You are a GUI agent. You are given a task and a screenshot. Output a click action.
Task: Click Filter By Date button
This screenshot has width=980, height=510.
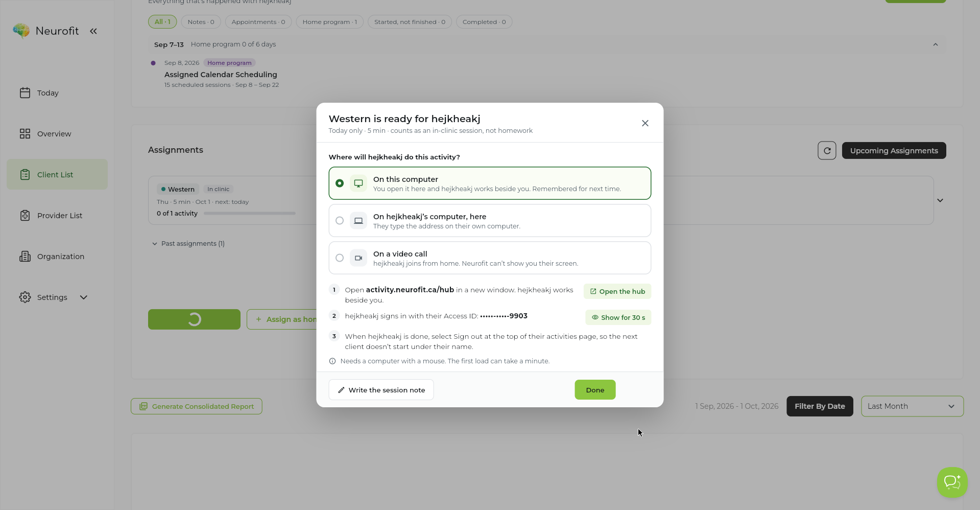pyautogui.click(x=820, y=406)
